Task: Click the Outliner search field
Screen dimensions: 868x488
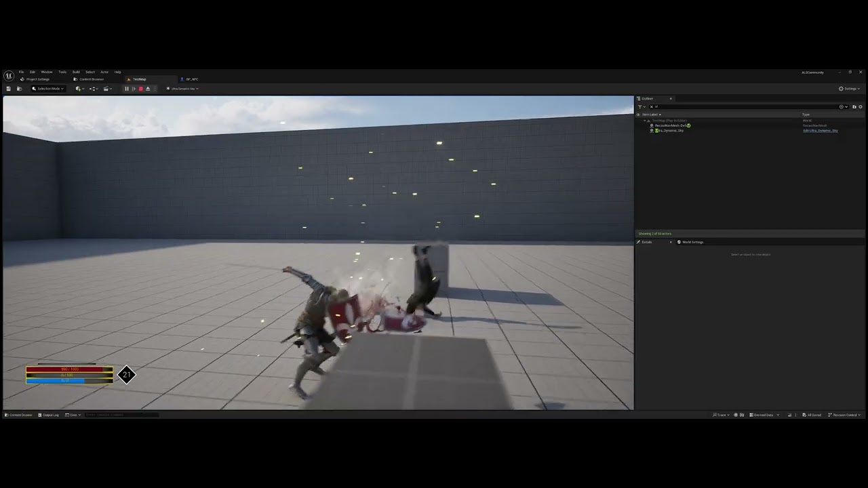Action: (743, 106)
